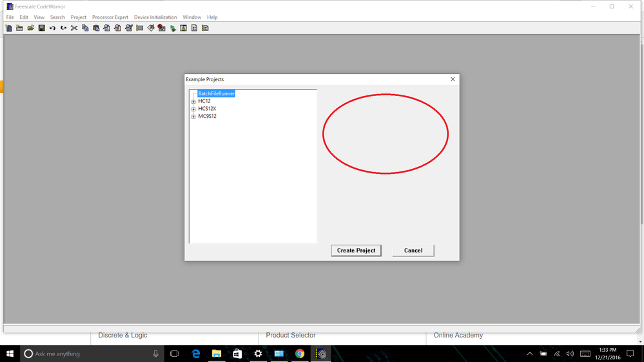Open the Device Initialization menu
644x362 pixels.
click(155, 17)
